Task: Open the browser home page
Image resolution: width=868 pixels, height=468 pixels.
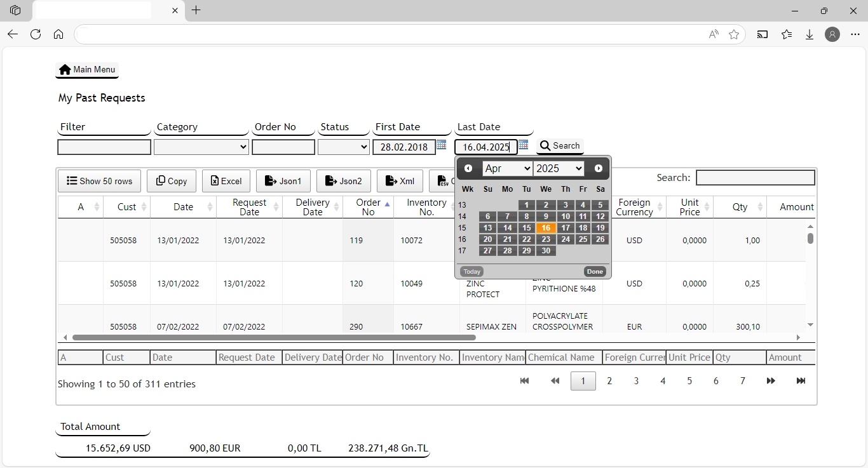Action: 58,34
